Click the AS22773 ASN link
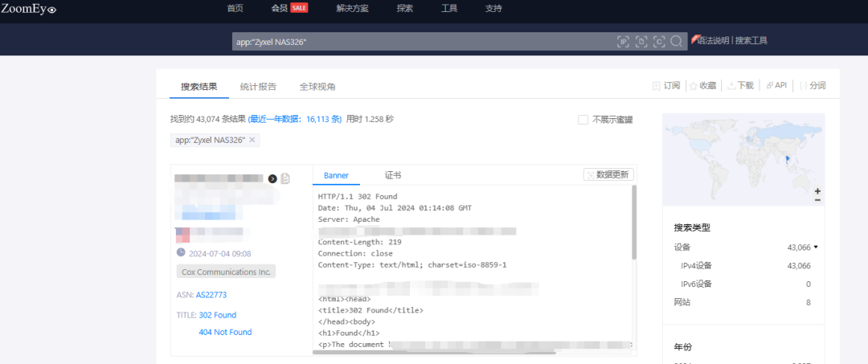868x364 pixels. click(x=211, y=295)
